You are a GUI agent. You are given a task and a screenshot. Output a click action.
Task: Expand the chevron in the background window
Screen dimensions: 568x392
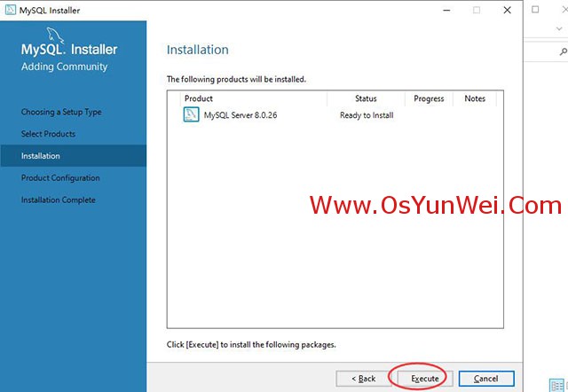[559, 28]
